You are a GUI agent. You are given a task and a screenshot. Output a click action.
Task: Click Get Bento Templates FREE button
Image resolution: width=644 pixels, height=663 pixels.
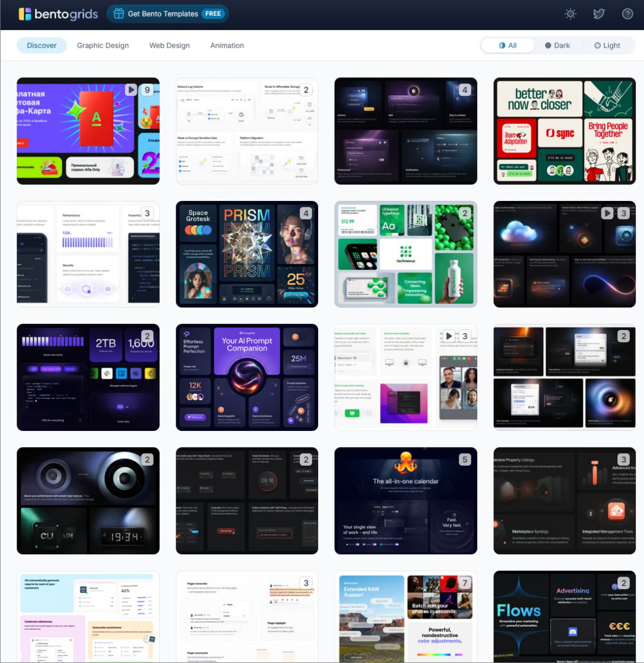pos(168,14)
